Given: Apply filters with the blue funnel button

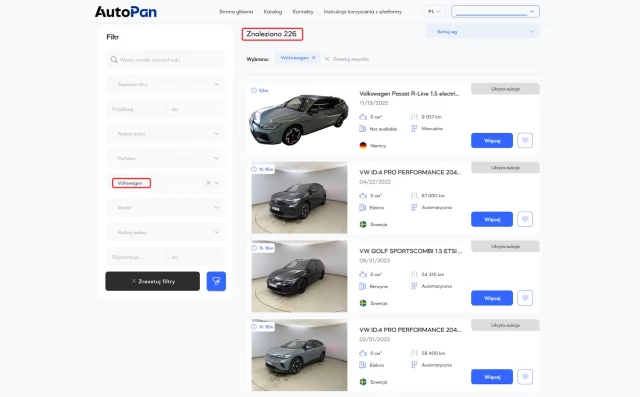Looking at the screenshot, I should (216, 281).
